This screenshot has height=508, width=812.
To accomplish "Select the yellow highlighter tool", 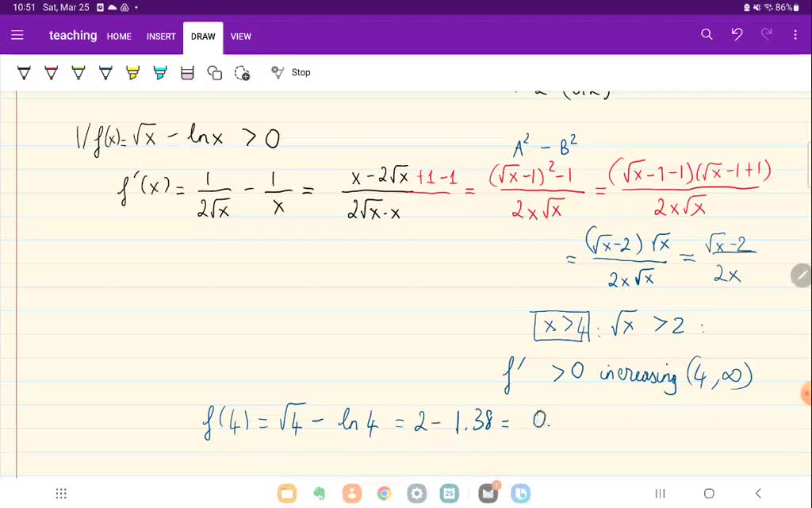I will (x=132, y=72).
